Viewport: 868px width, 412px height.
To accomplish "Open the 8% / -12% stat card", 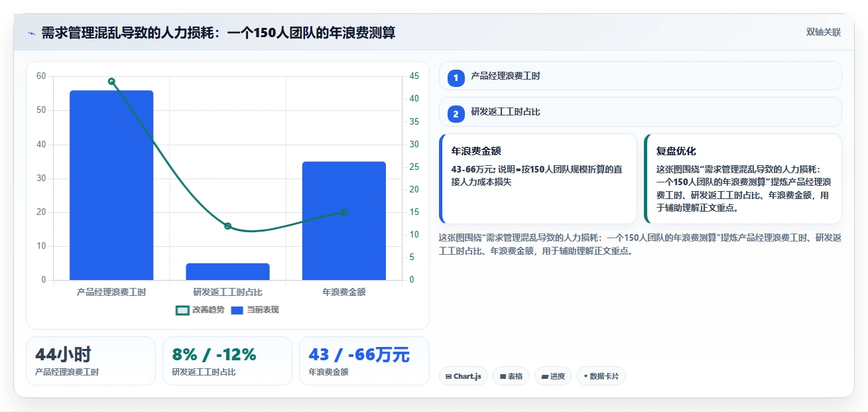I will coord(227,361).
